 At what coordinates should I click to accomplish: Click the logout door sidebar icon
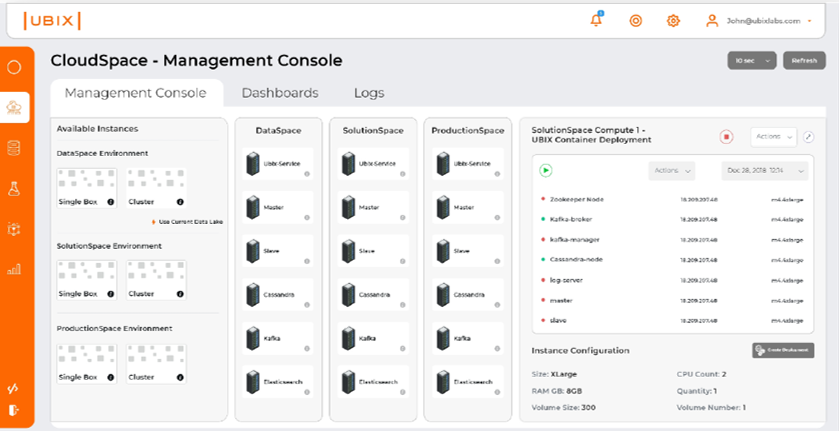coord(13,410)
